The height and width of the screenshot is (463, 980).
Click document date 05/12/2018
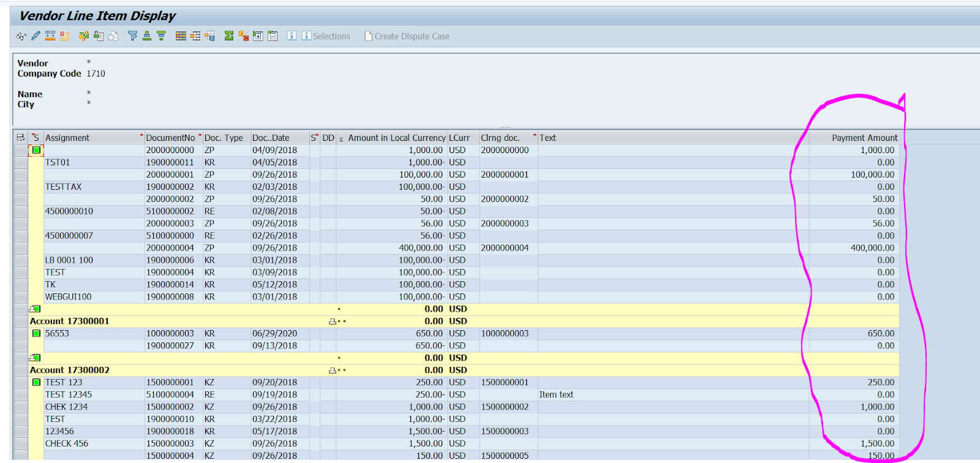coord(274,285)
